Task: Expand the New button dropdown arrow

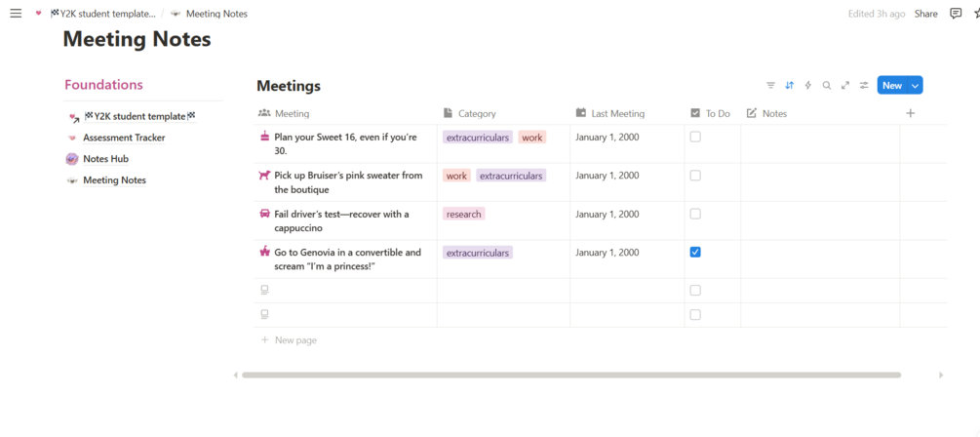Action: pos(915,86)
